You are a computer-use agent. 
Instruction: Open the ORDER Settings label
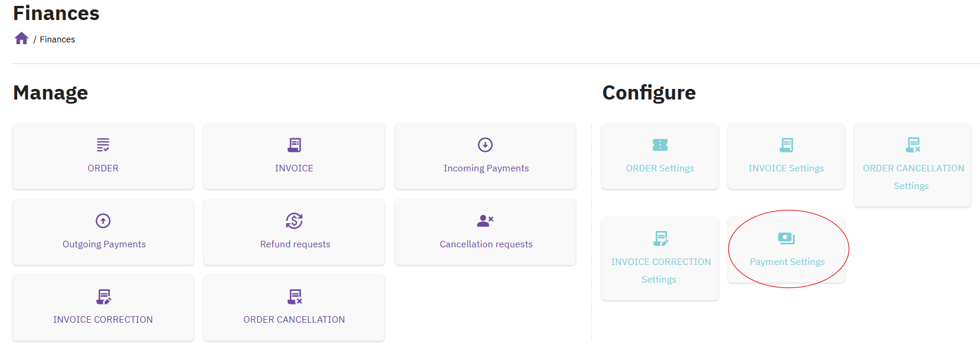pyautogui.click(x=660, y=168)
